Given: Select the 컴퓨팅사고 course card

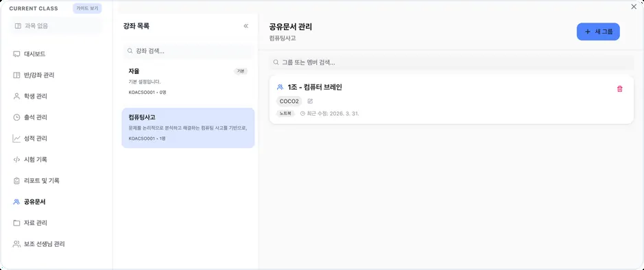Looking at the screenshot, I should (x=188, y=127).
